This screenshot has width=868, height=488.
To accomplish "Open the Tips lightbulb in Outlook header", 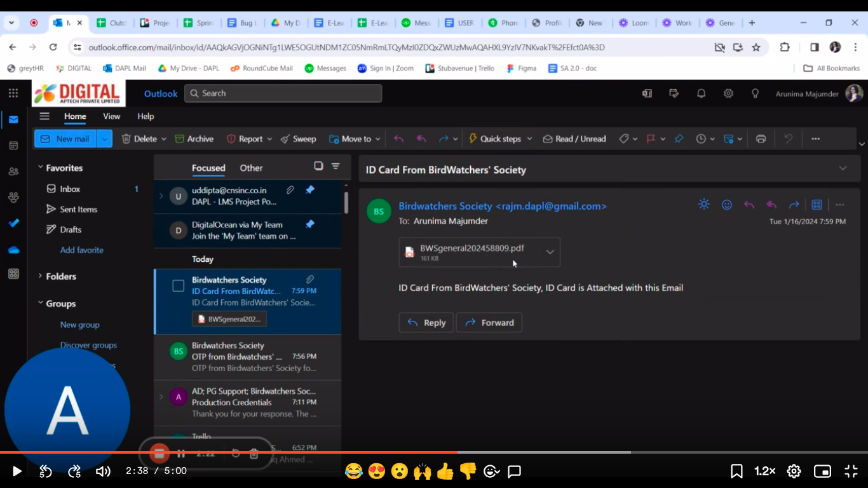I will click(x=756, y=93).
